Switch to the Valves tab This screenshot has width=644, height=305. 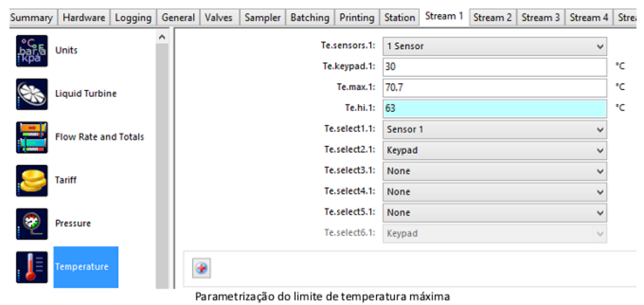(218, 18)
